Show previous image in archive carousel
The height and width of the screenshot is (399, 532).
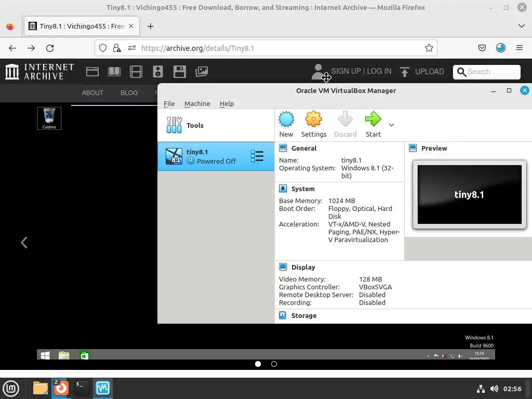point(24,243)
